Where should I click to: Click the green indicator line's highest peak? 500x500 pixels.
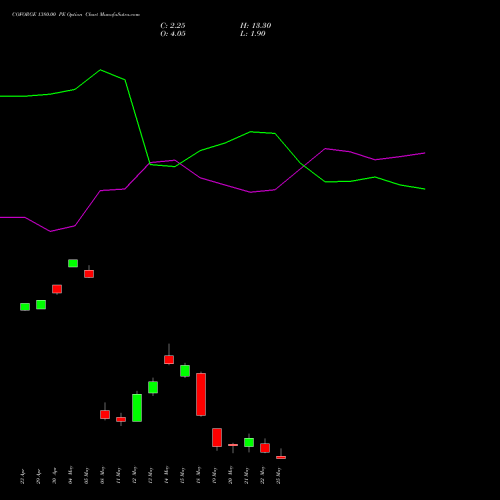[101, 70]
